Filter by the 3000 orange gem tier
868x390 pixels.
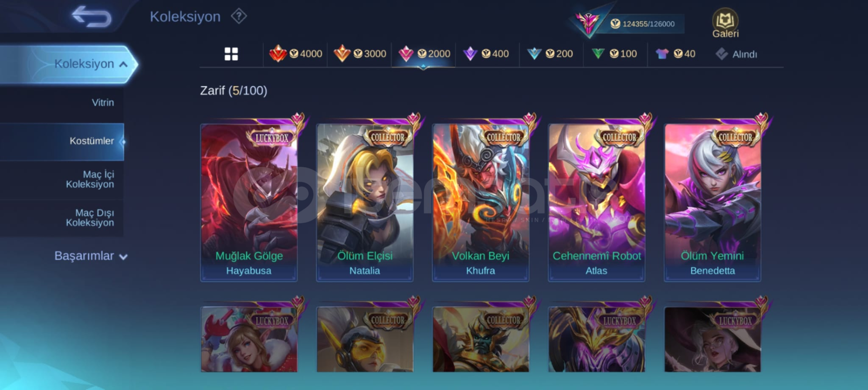(360, 54)
